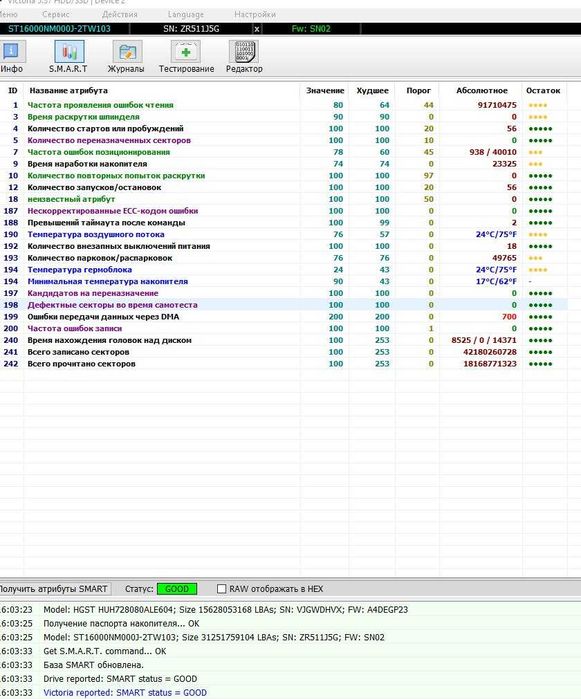This screenshot has width=581, height=699.
Task: Click Название атрибута column header
Action: [x=69, y=90]
